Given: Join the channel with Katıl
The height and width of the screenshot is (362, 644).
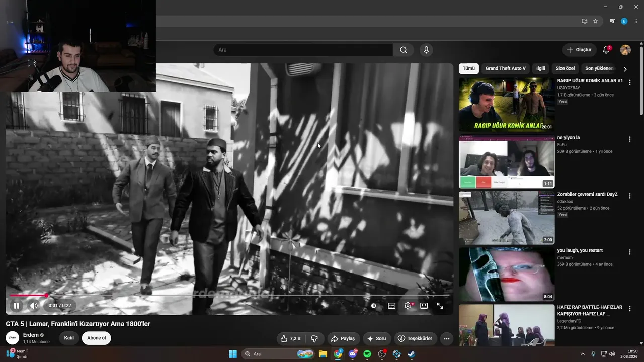Looking at the screenshot, I should [69, 338].
